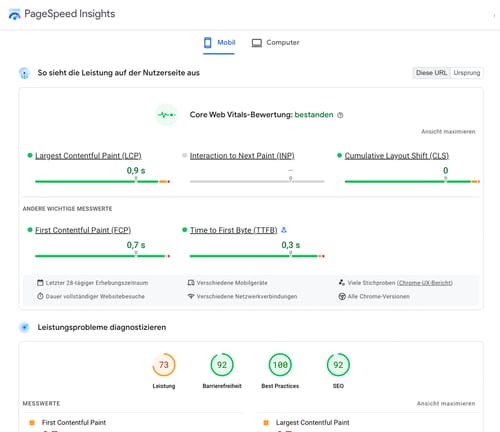Click the stopwatch icon beside Dauer vollständiger Websitebesuche
The width and height of the screenshot is (500, 432).
coord(40,296)
